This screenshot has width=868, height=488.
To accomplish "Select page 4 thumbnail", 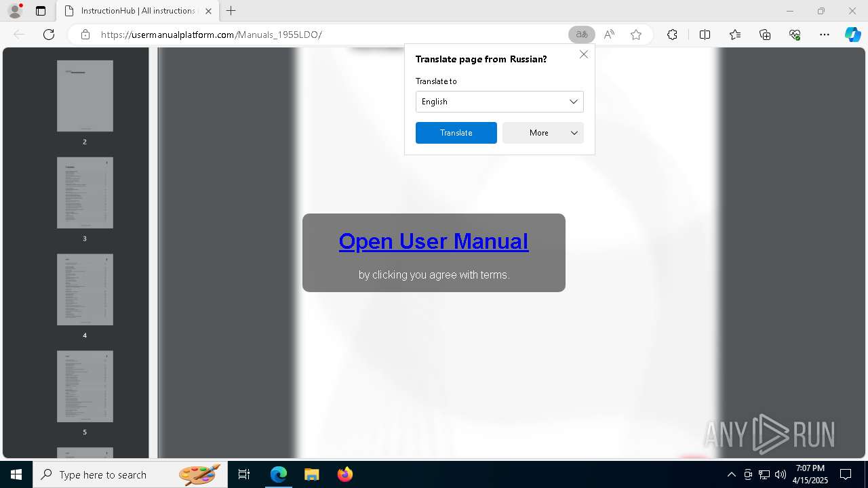I will point(85,289).
